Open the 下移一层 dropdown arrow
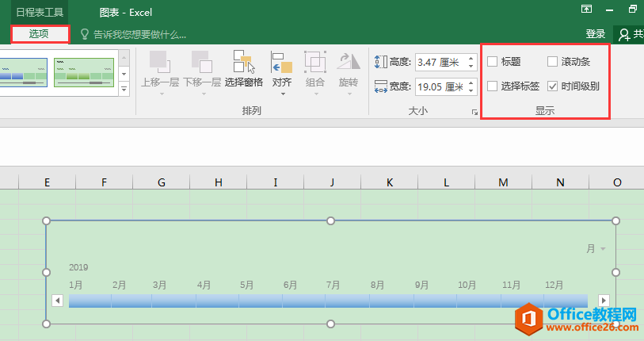 204,94
